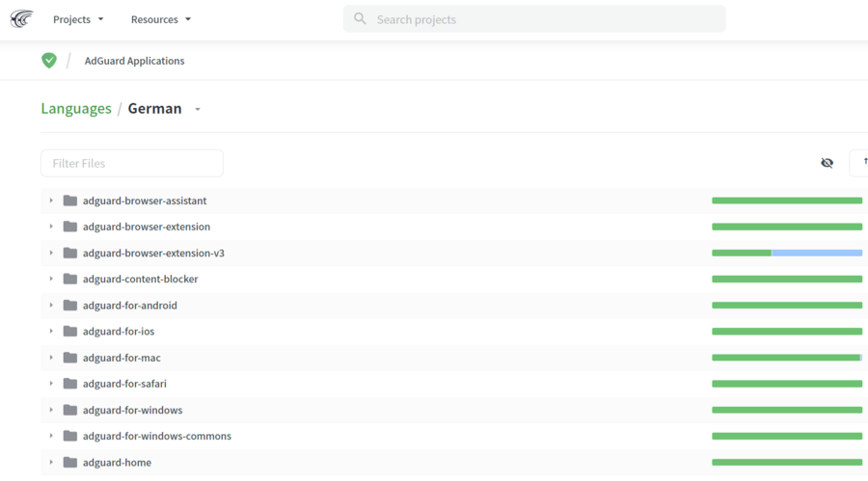Go to the Languages breadcrumb link
This screenshot has width=868, height=481.
[x=76, y=109]
